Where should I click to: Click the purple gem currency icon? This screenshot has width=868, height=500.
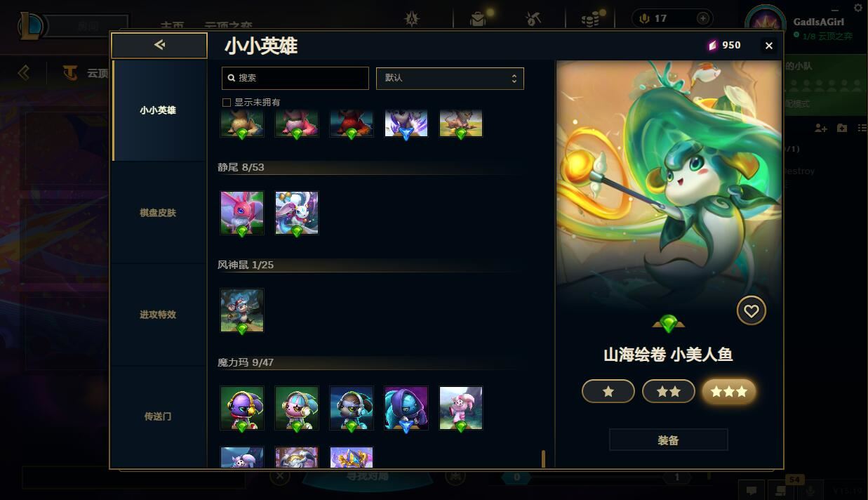point(712,45)
